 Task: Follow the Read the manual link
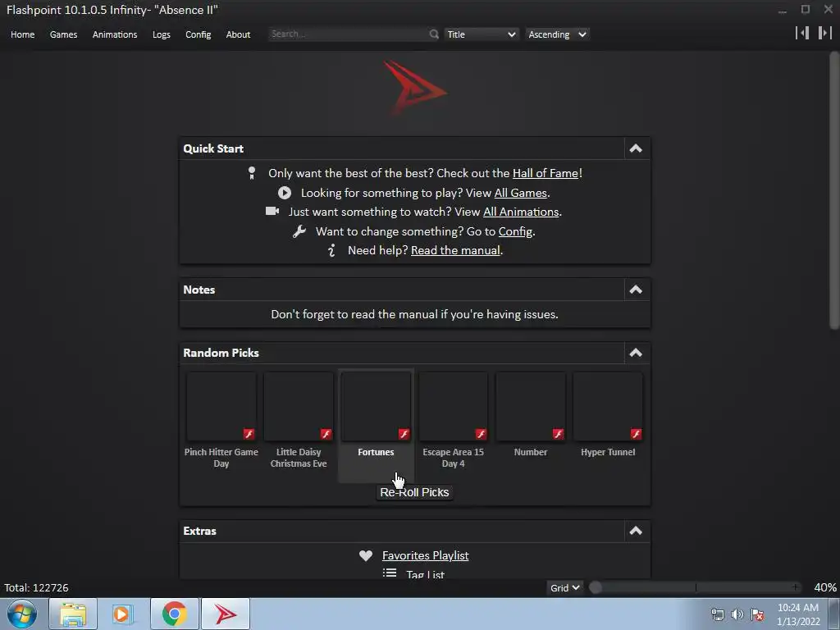pos(455,250)
